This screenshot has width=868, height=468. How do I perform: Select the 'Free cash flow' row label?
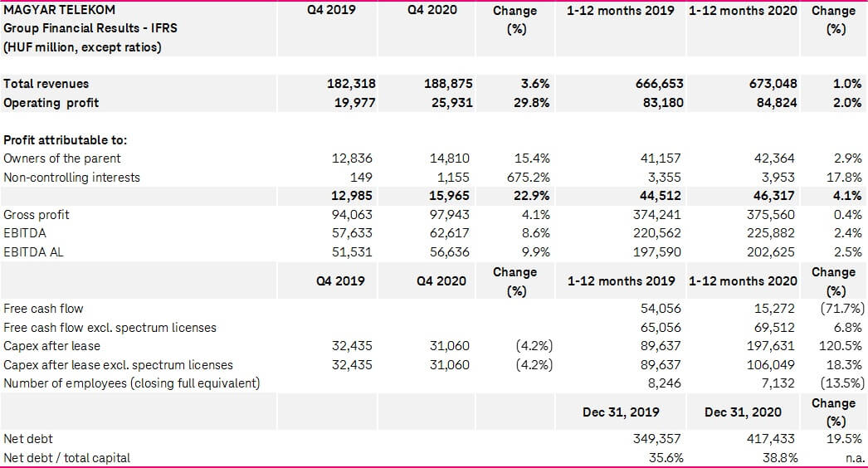pos(43,309)
